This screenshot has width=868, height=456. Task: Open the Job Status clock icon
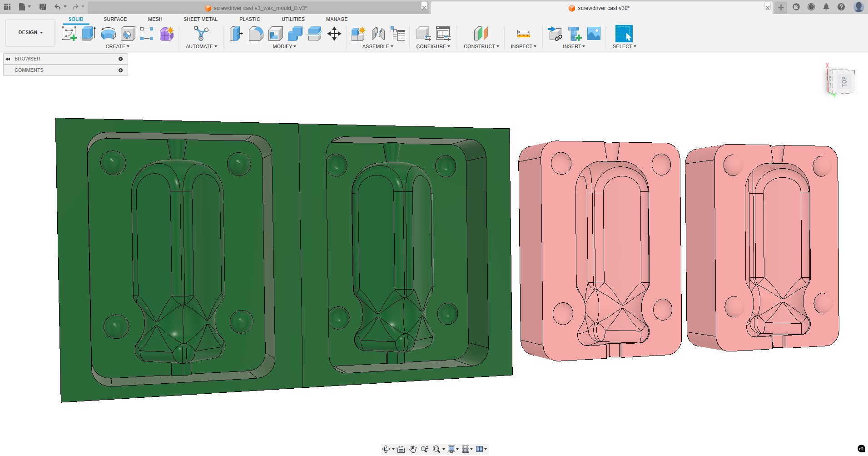811,7
